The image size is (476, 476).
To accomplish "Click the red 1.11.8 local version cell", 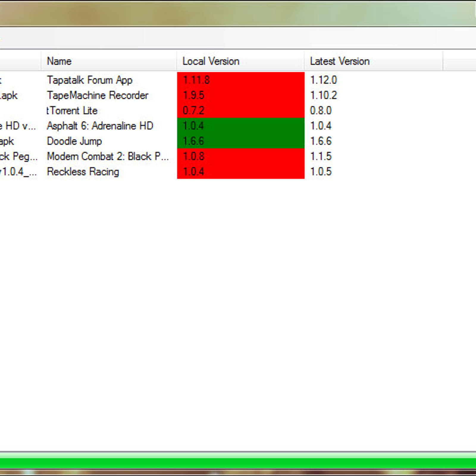I will 241,80.
